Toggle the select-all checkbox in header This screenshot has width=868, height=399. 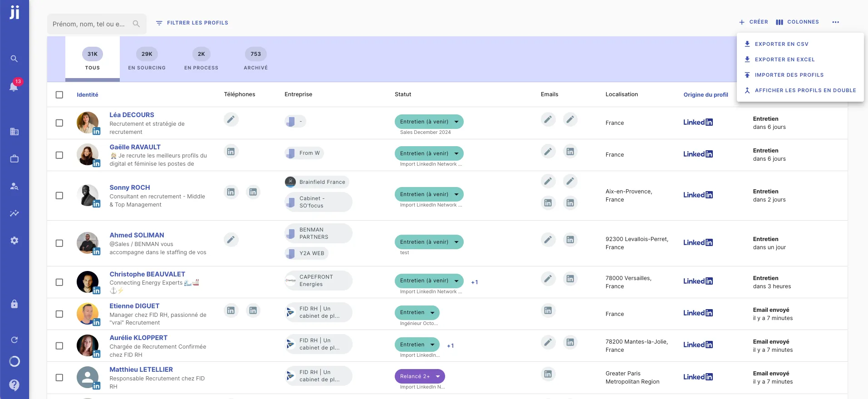point(59,95)
